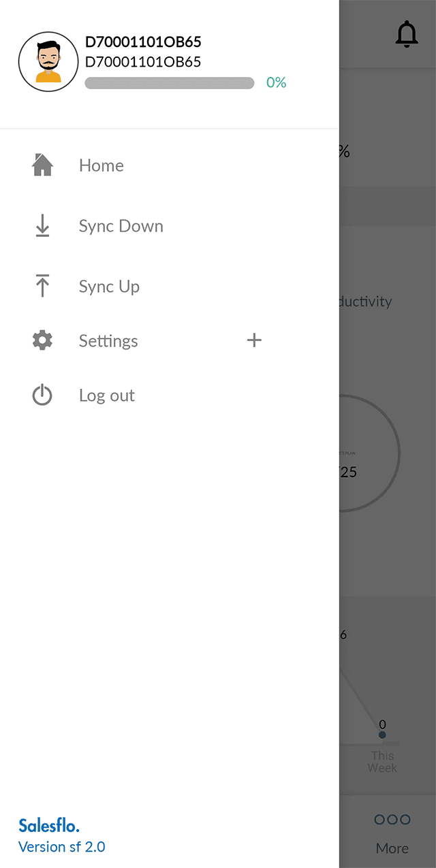Open the More tab three-dots icon
Image resolution: width=436 pixels, height=868 pixels.
pos(392,820)
